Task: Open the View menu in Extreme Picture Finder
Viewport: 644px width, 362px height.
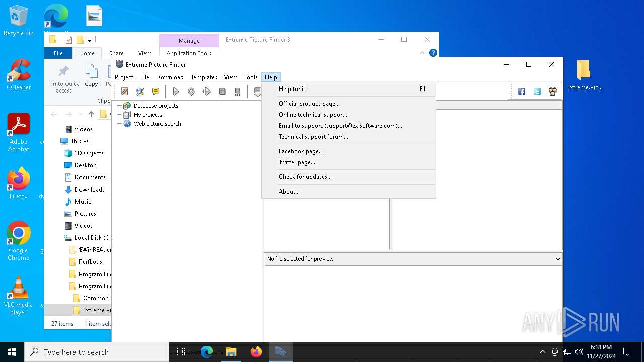Action: (x=230, y=77)
